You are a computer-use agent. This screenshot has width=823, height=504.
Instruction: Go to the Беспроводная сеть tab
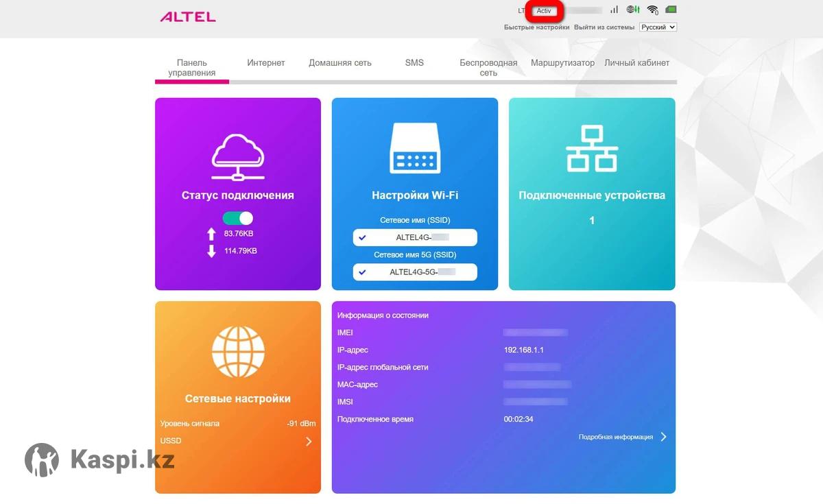(488, 67)
